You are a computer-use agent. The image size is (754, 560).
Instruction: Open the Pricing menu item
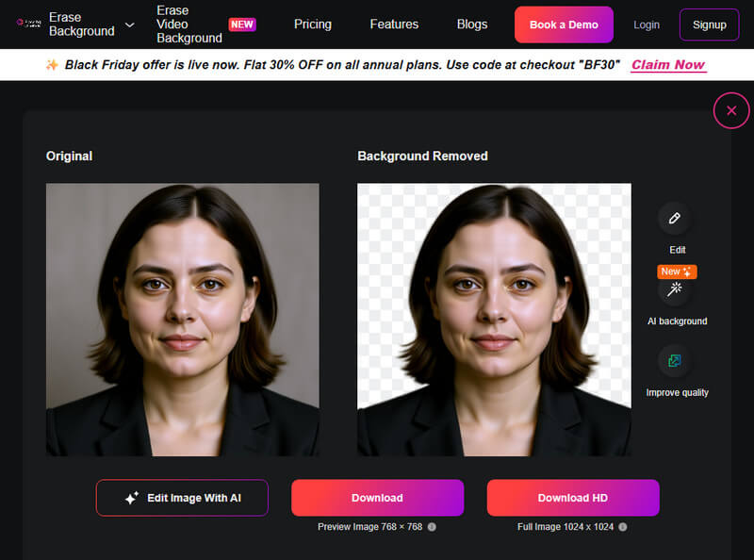pos(313,25)
